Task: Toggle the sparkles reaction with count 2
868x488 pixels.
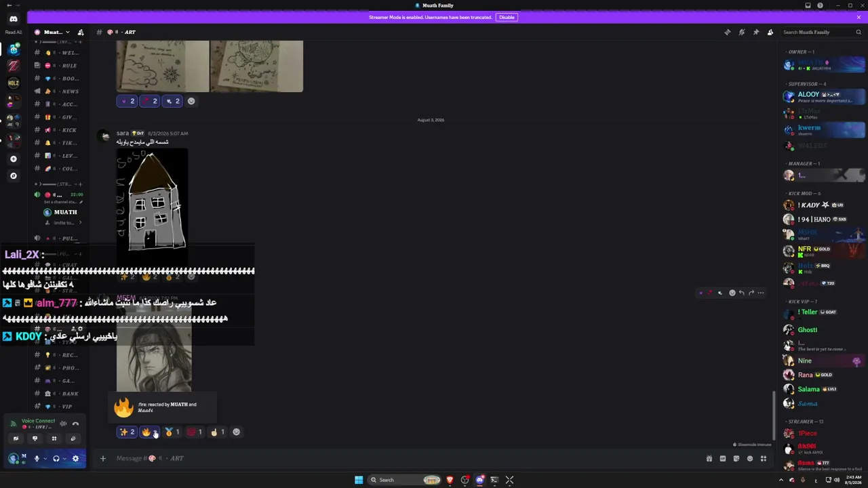Action: [x=127, y=432]
